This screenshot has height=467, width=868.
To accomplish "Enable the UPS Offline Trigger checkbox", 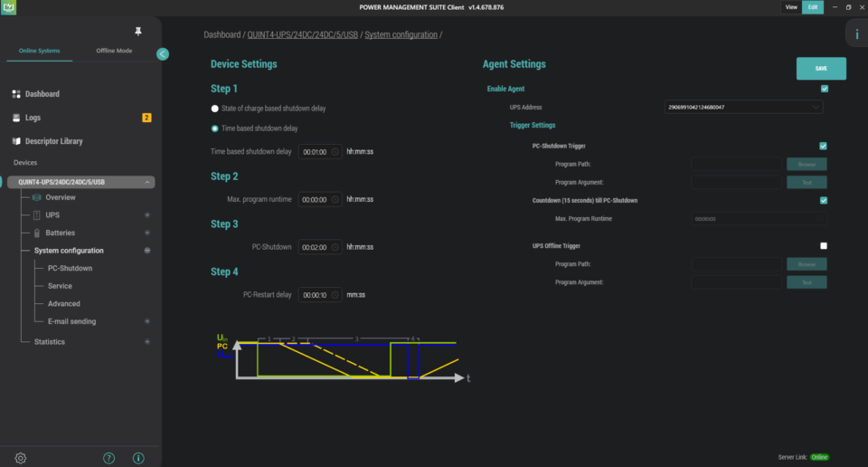I will coord(824,245).
